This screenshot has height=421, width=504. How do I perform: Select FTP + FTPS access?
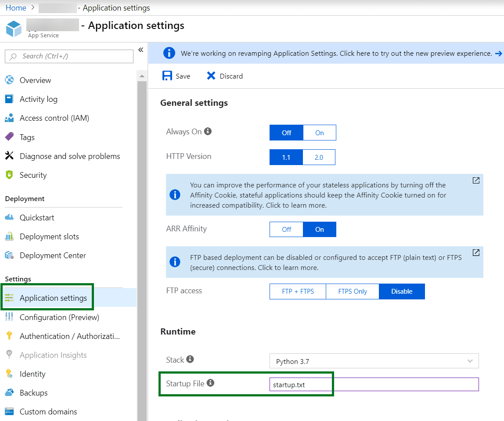point(298,291)
